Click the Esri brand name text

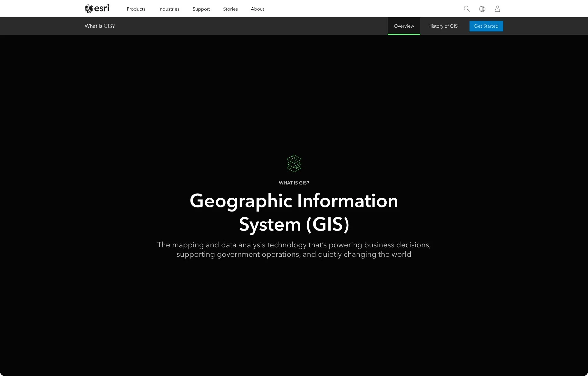point(101,9)
